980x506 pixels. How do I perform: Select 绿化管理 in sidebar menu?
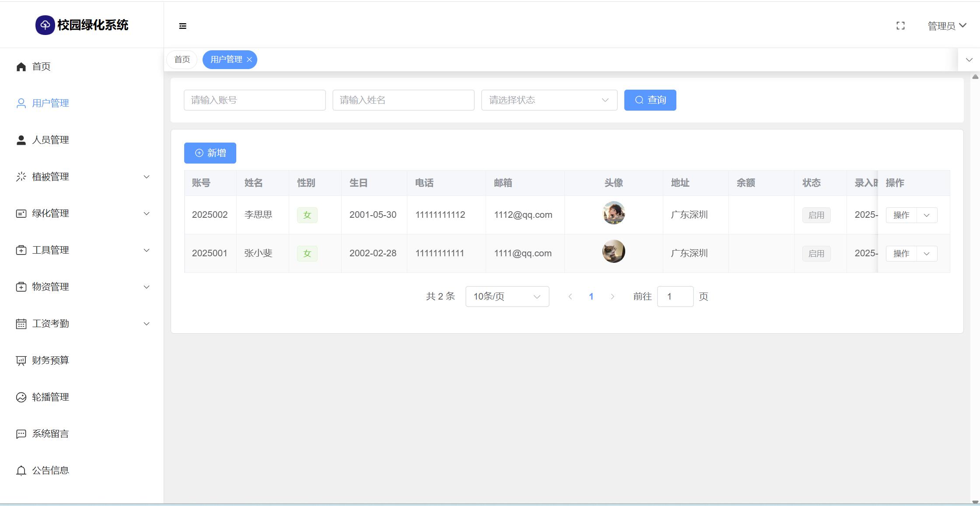[50, 213]
